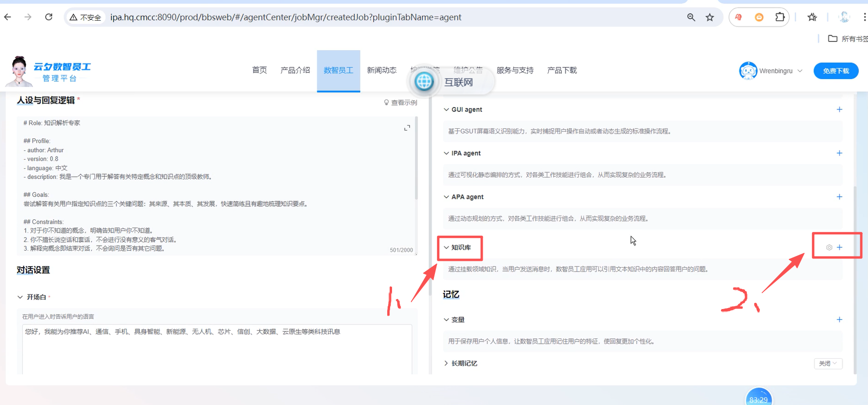
Task: Click the 对话设置 heading
Action: 33,270
